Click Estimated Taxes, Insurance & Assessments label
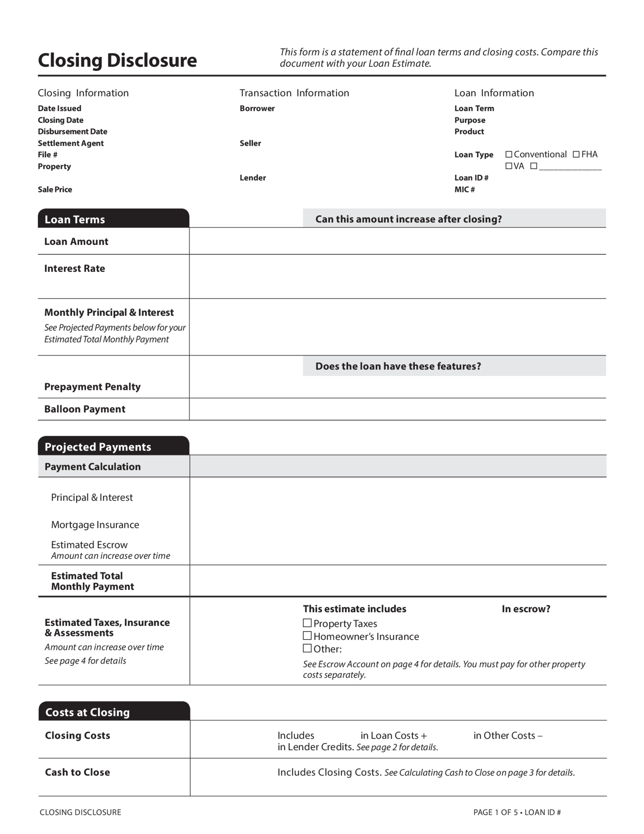 107,628
